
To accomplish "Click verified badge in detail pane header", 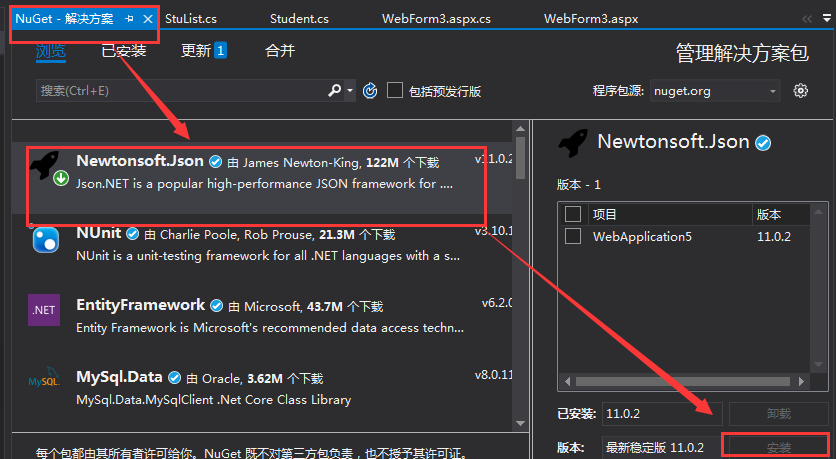I will [763, 143].
